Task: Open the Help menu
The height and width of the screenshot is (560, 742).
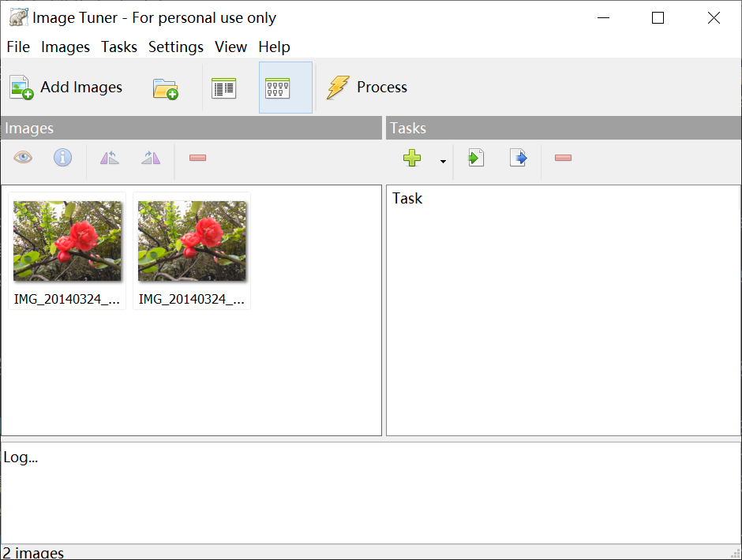Action: click(274, 47)
